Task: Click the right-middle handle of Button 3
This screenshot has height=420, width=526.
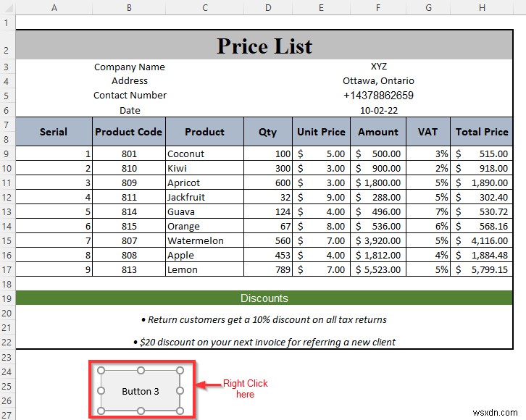Action: point(180,391)
